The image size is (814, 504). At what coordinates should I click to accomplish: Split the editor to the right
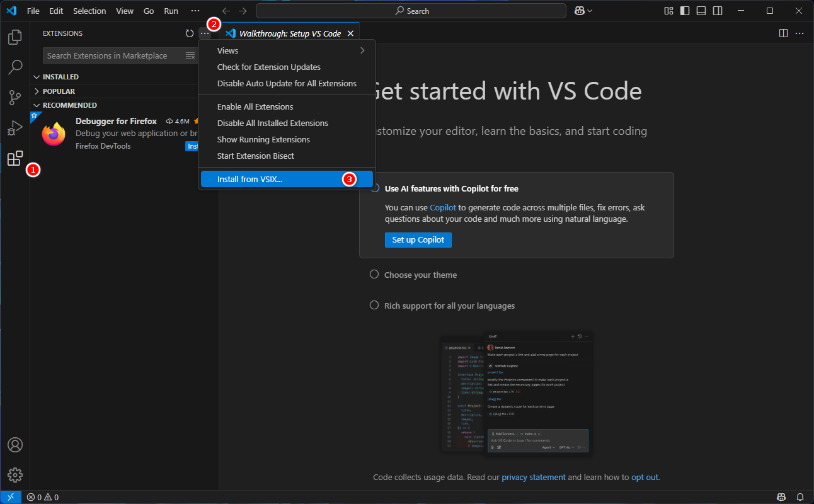point(783,33)
